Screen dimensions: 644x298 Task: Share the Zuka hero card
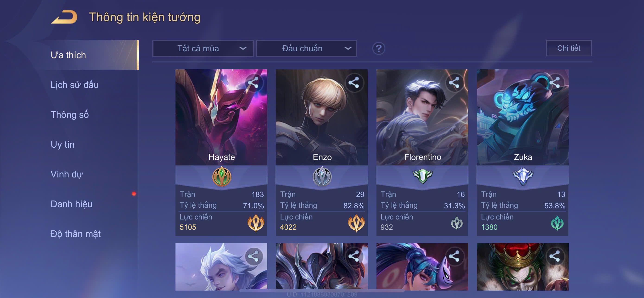click(555, 83)
